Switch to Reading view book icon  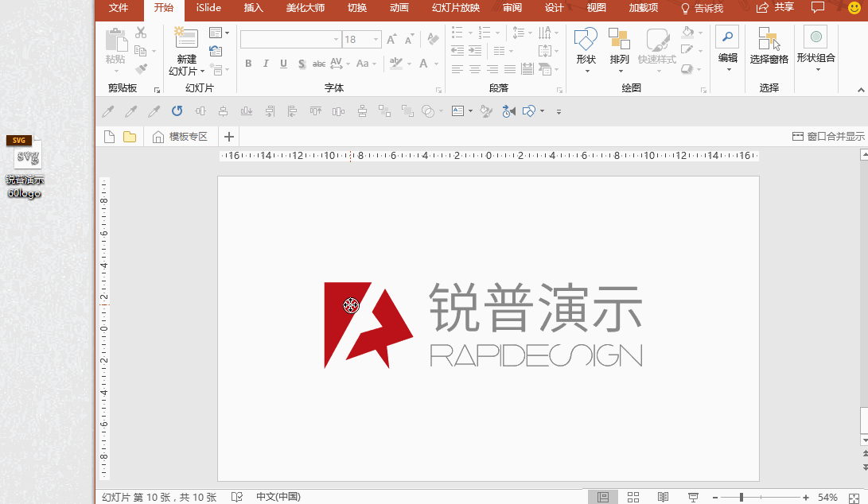pyautogui.click(x=664, y=497)
